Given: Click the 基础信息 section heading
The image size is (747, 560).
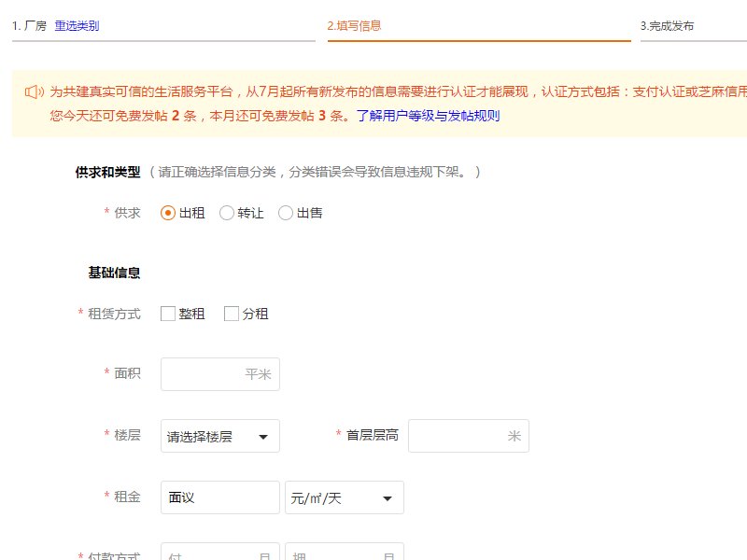Looking at the screenshot, I should pos(114,273).
